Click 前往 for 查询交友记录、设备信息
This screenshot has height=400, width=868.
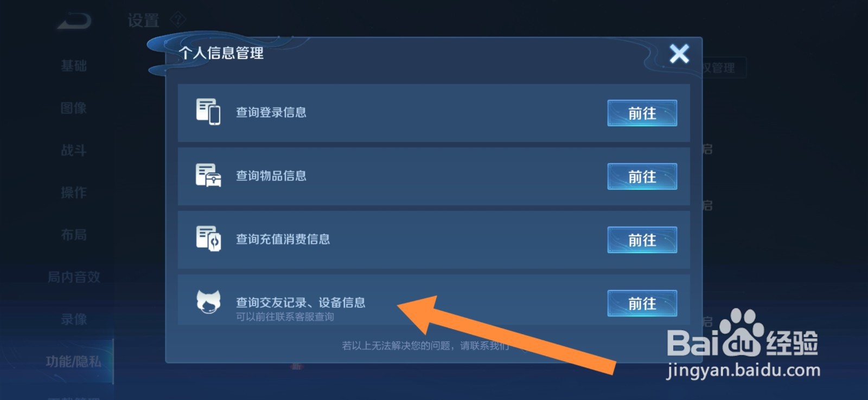642,303
